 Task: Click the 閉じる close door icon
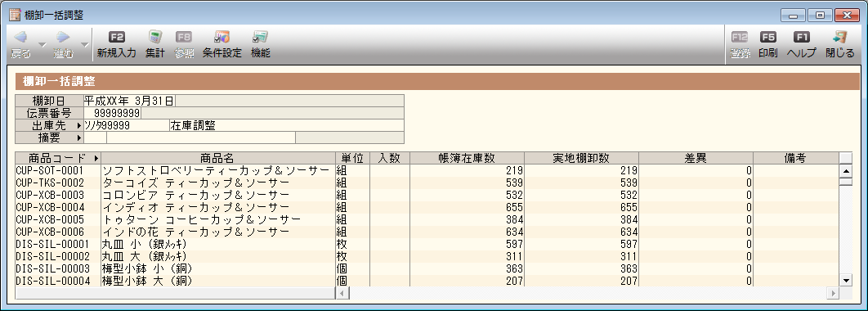click(x=839, y=37)
